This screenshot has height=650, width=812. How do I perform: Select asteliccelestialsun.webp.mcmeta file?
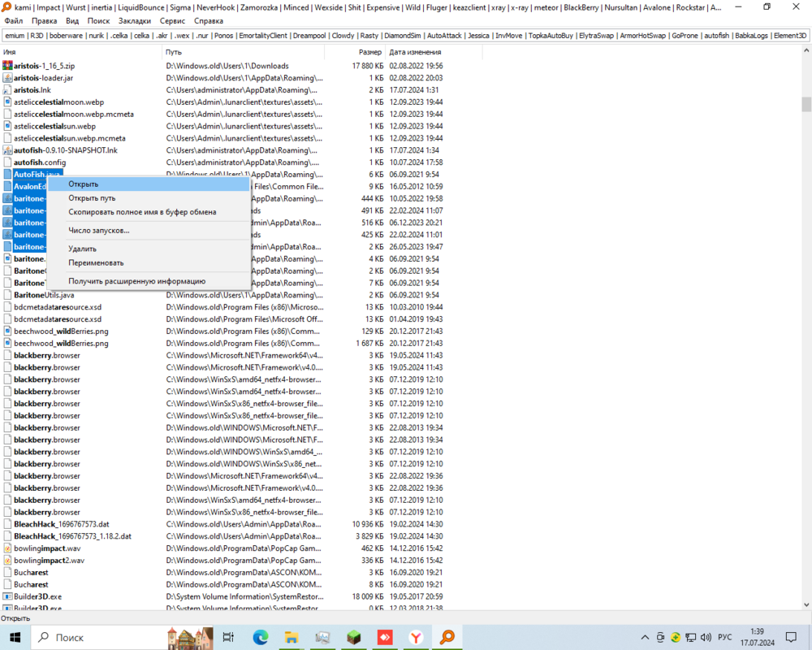click(69, 138)
